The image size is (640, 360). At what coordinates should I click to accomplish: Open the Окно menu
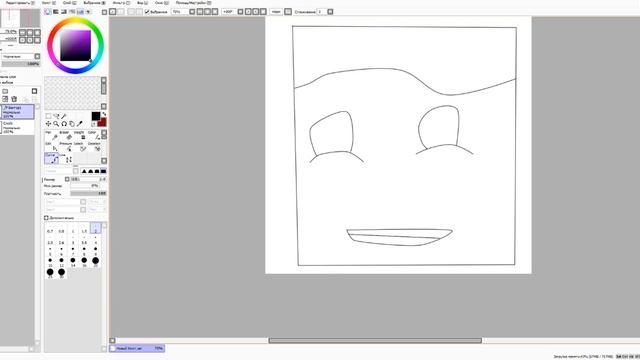point(161,3)
